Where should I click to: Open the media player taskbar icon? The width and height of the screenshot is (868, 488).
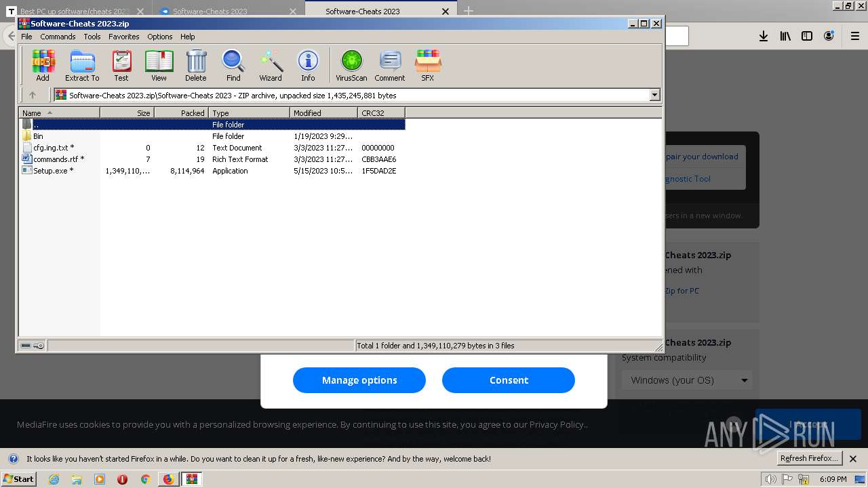tap(100, 479)
